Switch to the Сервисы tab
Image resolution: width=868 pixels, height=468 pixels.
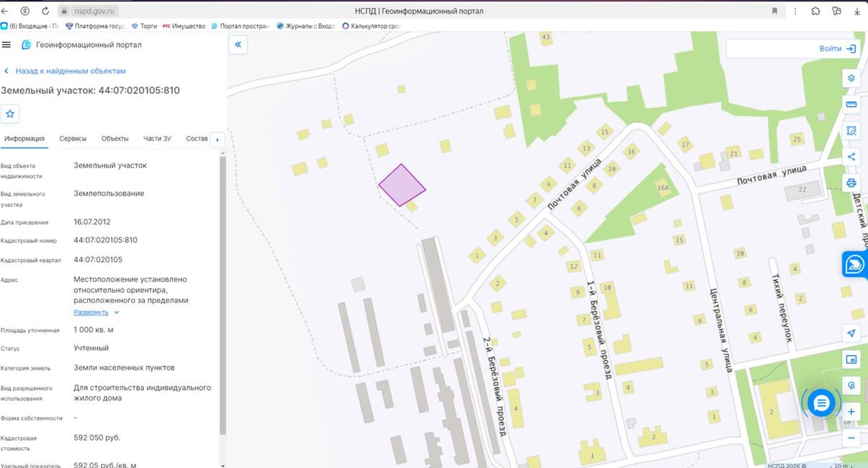pyautogui.click(x=73, y=139)
